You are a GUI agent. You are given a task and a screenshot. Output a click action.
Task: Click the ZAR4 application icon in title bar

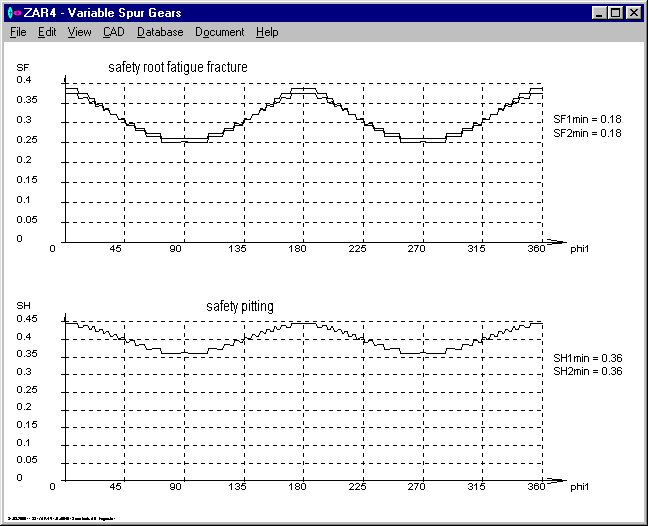click(13, 13)
